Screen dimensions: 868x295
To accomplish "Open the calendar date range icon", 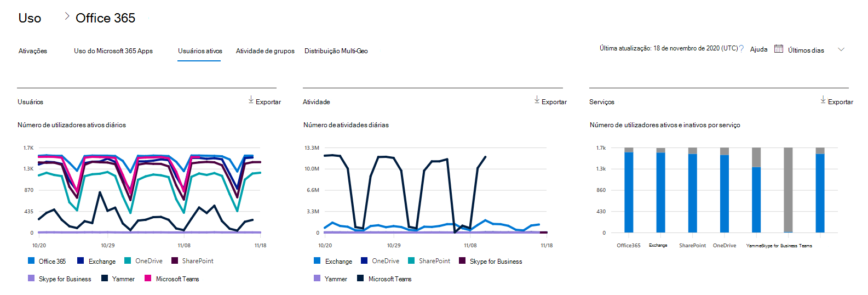I will point(778,49).
